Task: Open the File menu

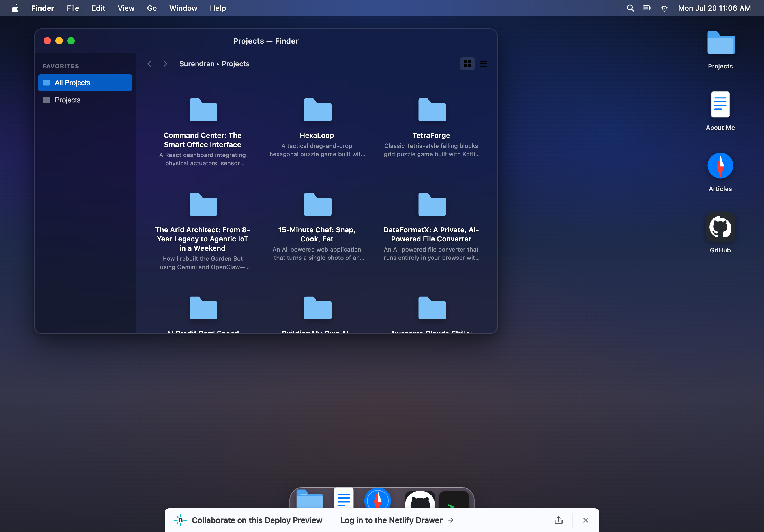Action: point(73,8)
